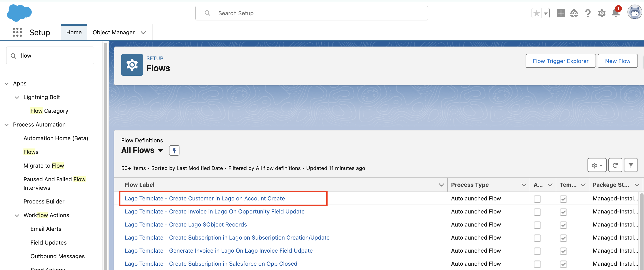The height and width of the screenshot is (270, 644).
Task: Open the setup gear menu in header
Action: [x=601, y=13]
